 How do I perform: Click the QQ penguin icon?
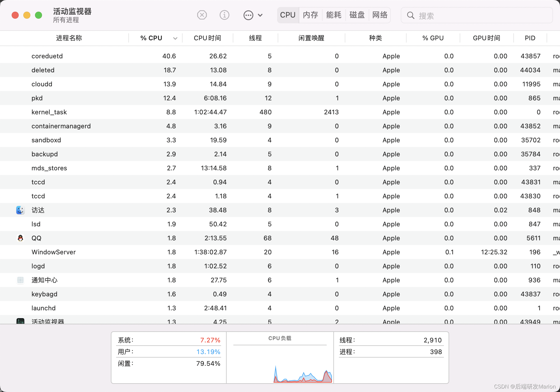pos(20,238)
